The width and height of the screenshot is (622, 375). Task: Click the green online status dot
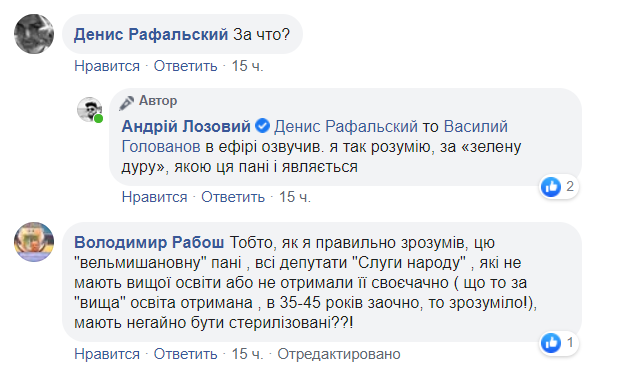[x=98, y=119]
